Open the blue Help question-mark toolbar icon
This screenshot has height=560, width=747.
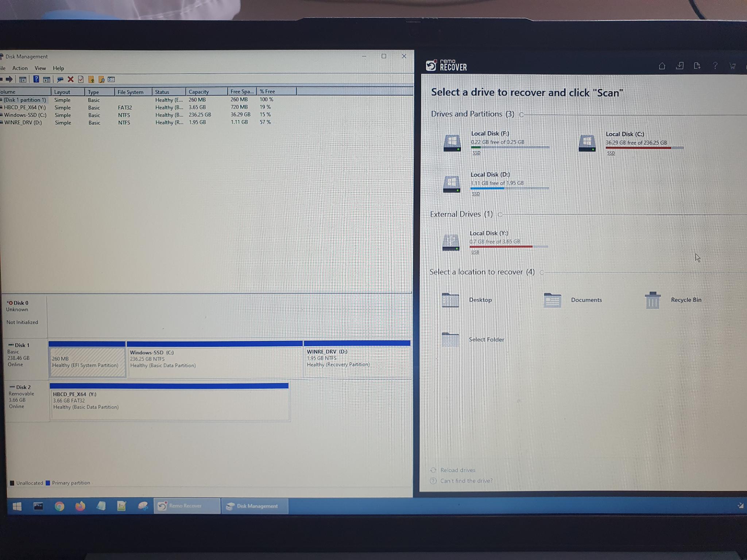click(36, 79)
